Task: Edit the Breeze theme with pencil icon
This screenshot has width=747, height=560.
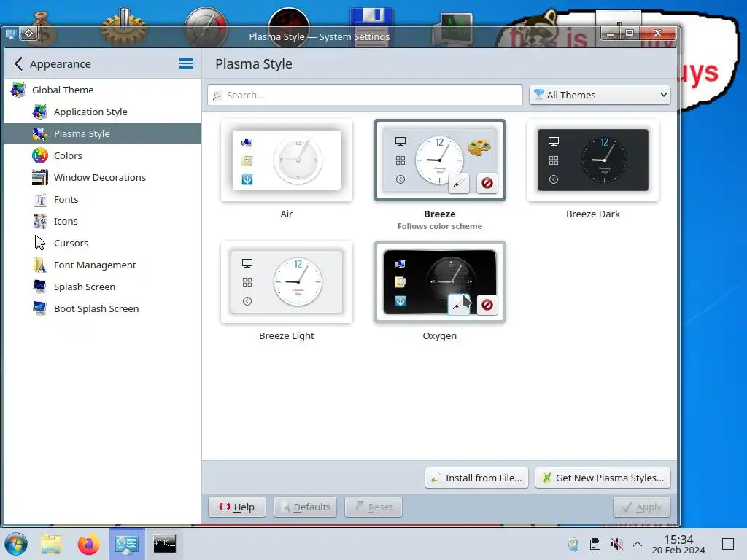Action: point(459,183)
